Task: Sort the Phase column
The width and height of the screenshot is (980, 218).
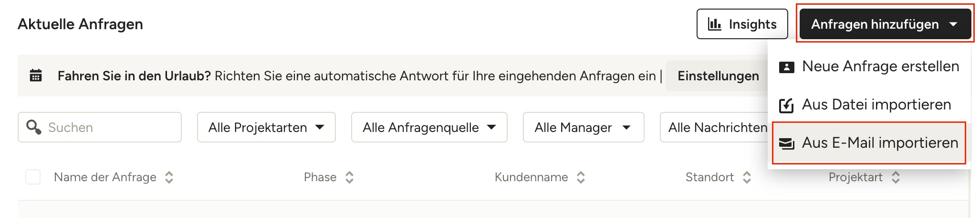Action: [x=349, y=177]
